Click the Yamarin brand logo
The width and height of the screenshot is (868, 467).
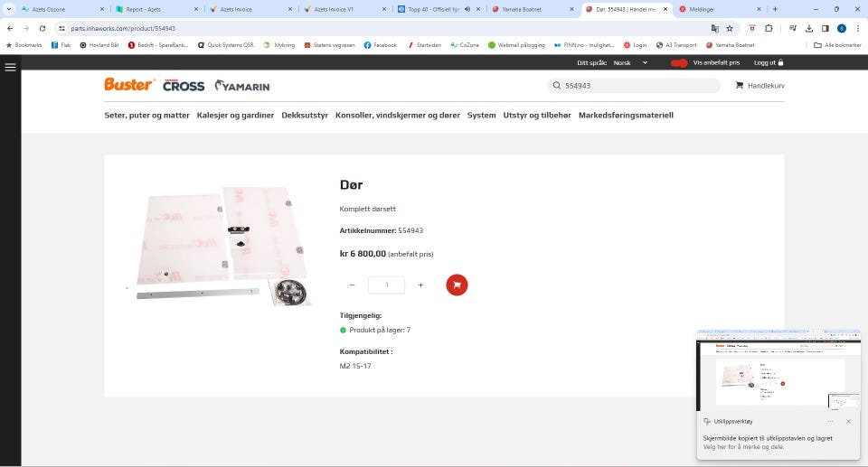[242, 86]
